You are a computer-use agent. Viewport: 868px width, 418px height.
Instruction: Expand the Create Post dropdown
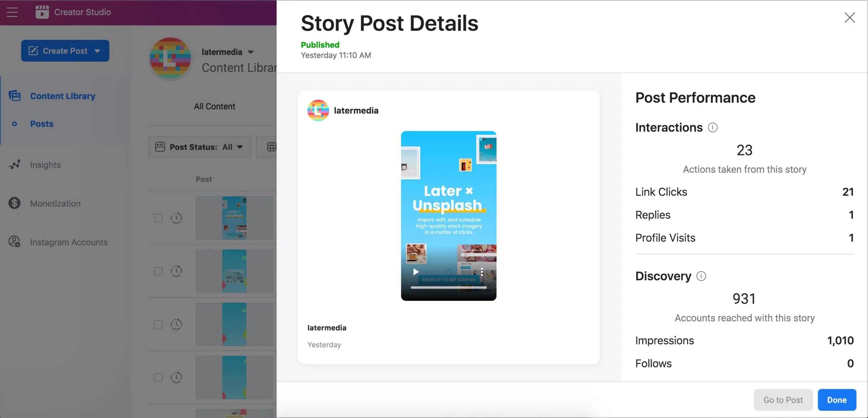(x=97, y=51)
